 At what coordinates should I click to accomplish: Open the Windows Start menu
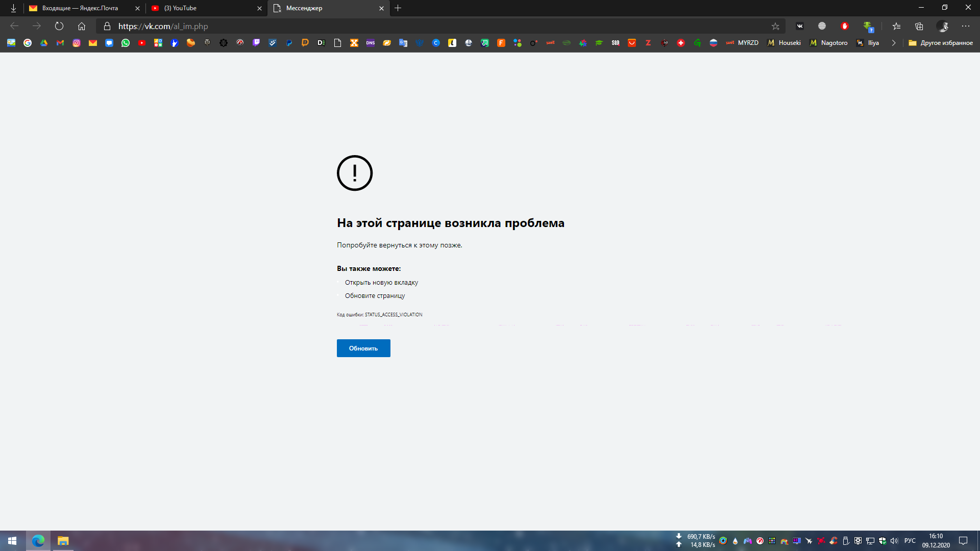pyautogui.click(x=12, y=541)
